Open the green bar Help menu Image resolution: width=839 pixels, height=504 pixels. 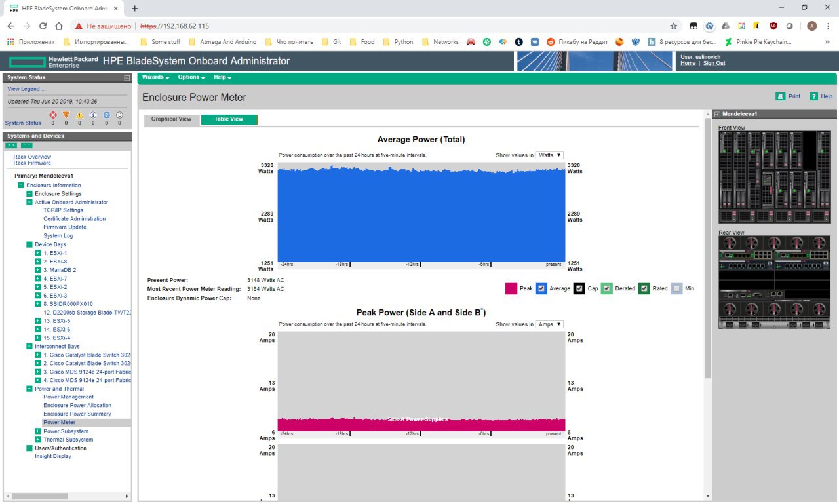pyautogui.click(x=223, y=77)
